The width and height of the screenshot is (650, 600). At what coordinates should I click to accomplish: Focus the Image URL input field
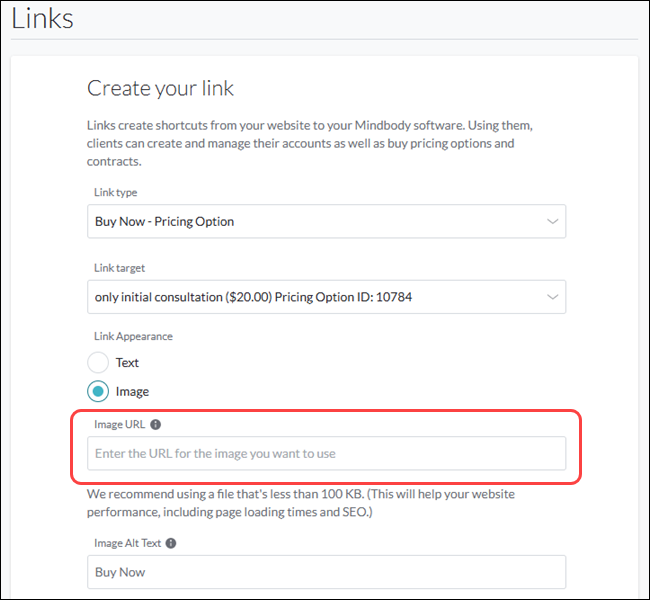326,453
